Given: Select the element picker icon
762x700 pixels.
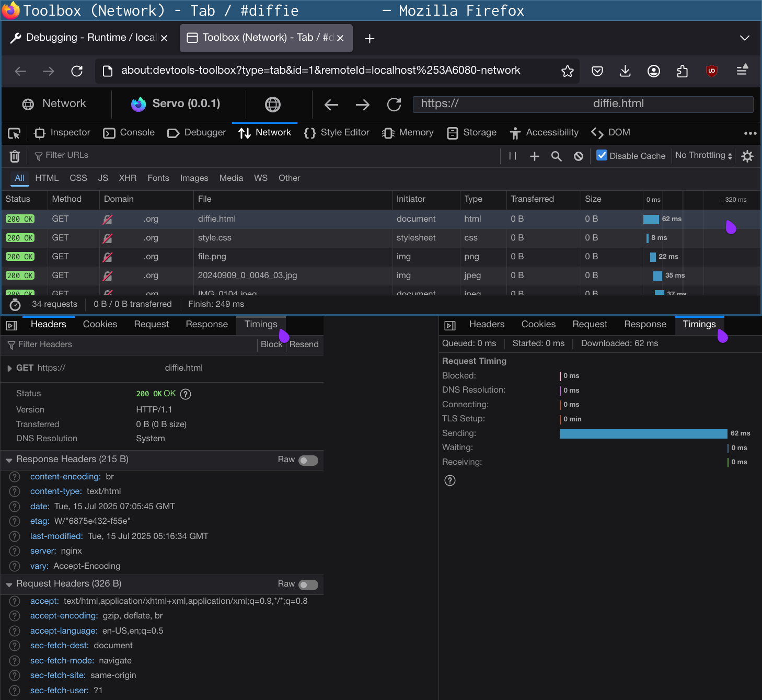Looking at the screenshot, I should (14, 133).
